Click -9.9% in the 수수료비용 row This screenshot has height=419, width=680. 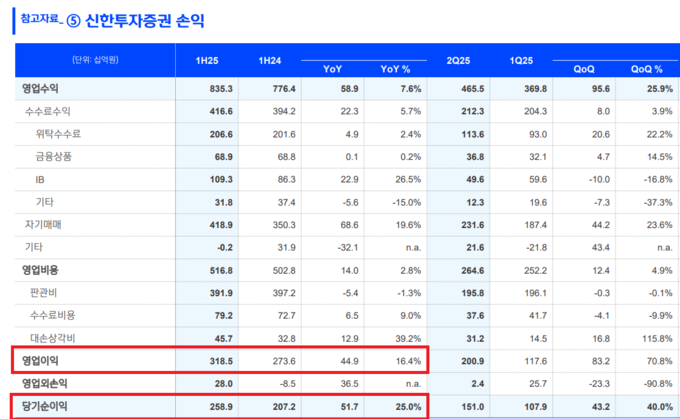tap(660, 316)
